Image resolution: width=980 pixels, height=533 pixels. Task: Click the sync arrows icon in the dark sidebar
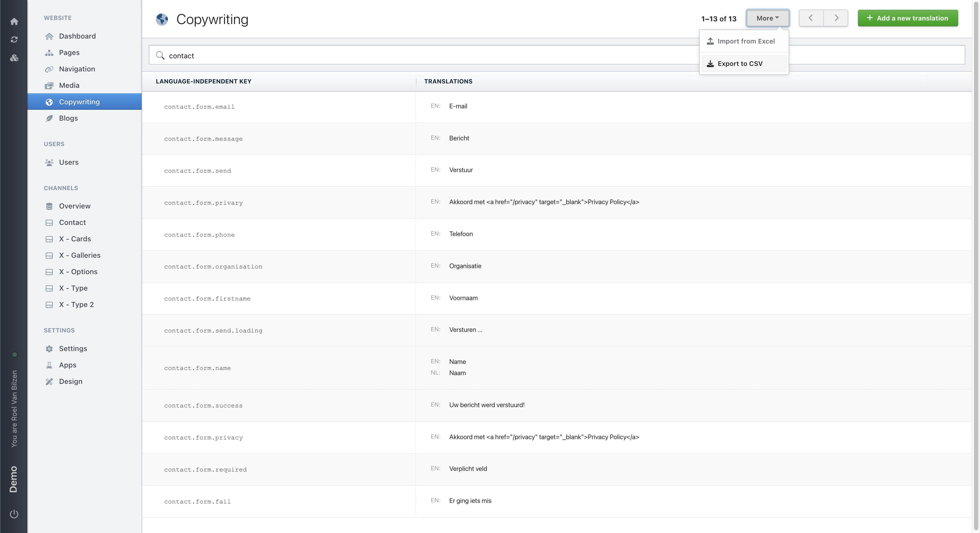(14, 39)
